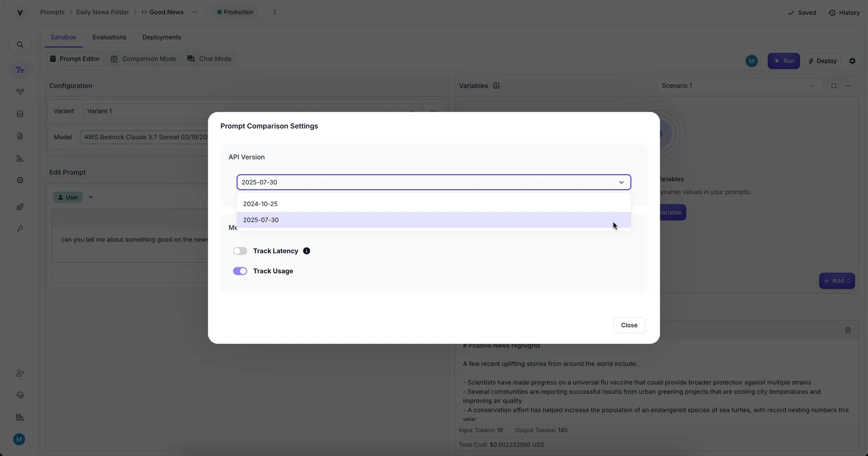868x456 pixels.
Task: Click the Vellum logo at top left
Action: tap(20, 12)
